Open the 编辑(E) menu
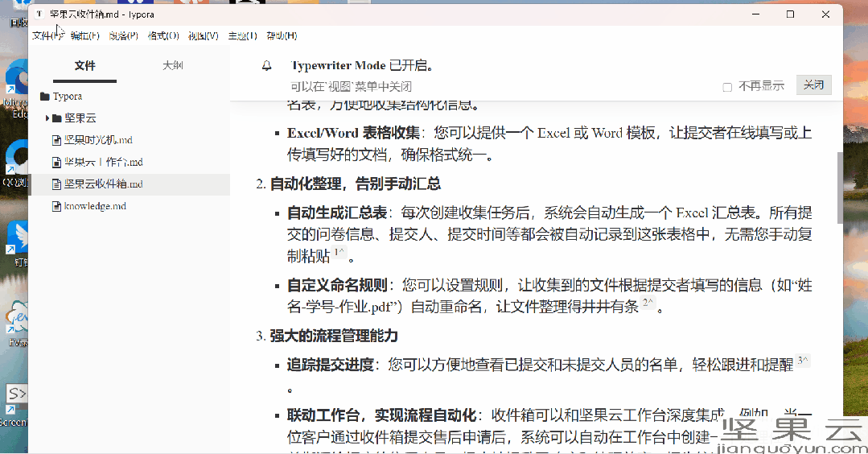 [x=84, y=36]
